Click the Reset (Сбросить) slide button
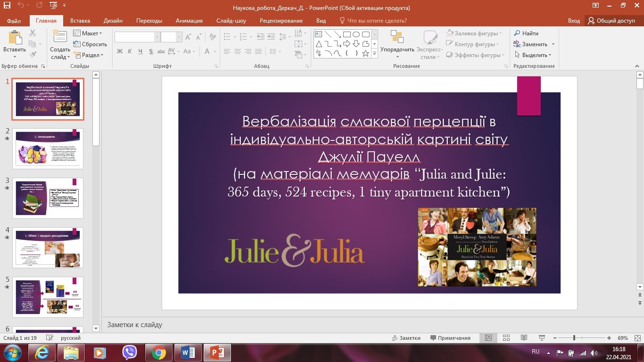 coord(90,44)
